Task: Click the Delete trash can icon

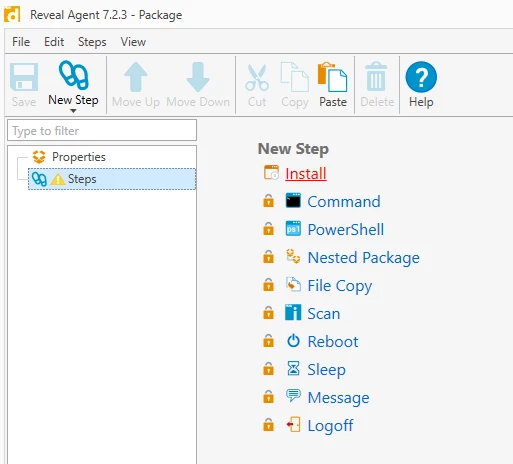Action: [x=376, y=76]
